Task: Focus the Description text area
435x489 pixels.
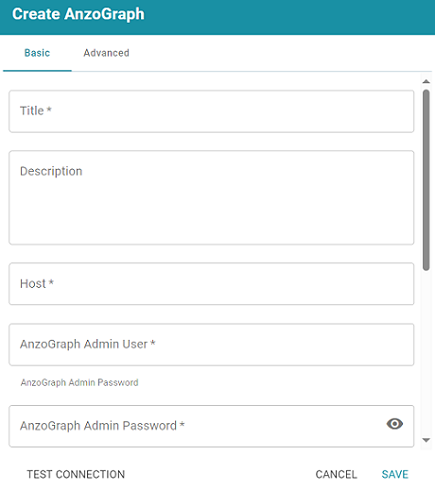Action: tap(211, 197)
